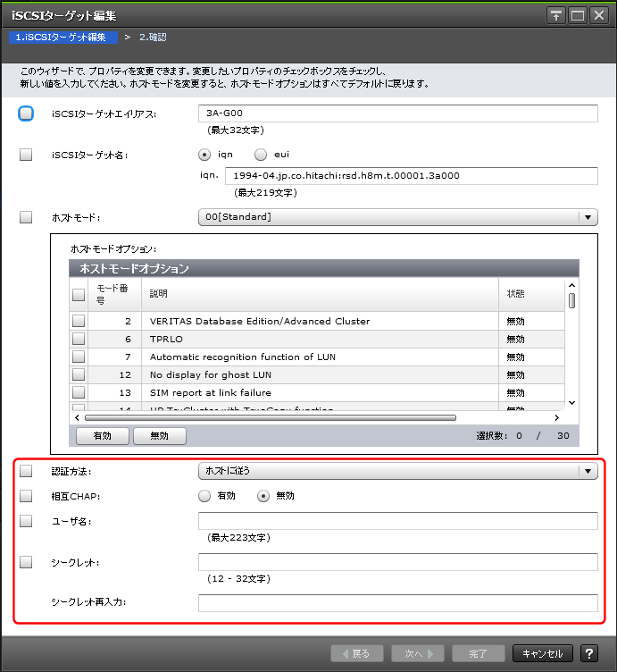Click the シークレット再入力 input field
This screenshot has height=672, width=617.
[x=397, y=602]
